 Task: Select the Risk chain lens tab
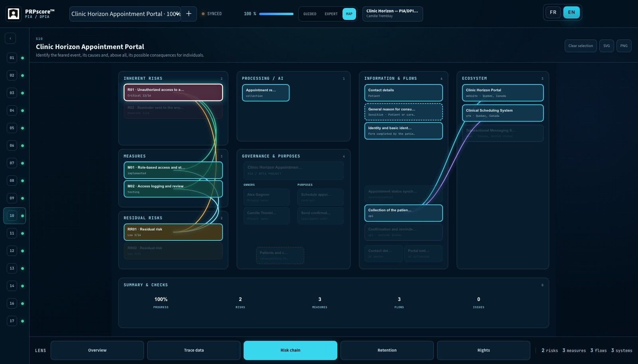click(290, 350)
